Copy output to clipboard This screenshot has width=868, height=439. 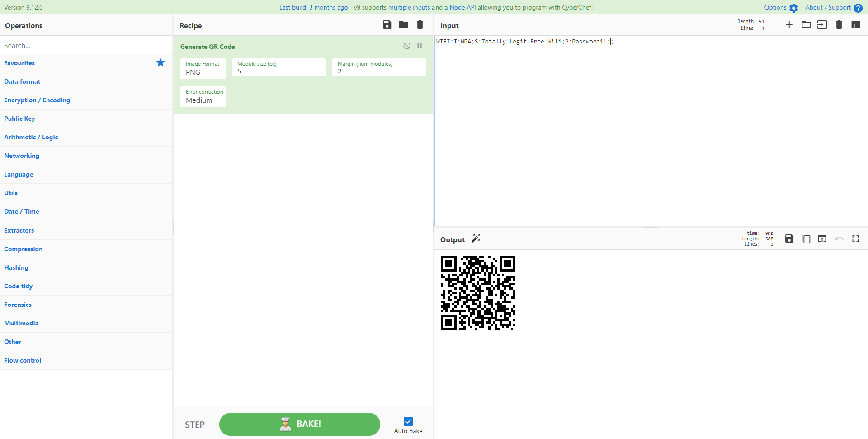coord(806,239)
